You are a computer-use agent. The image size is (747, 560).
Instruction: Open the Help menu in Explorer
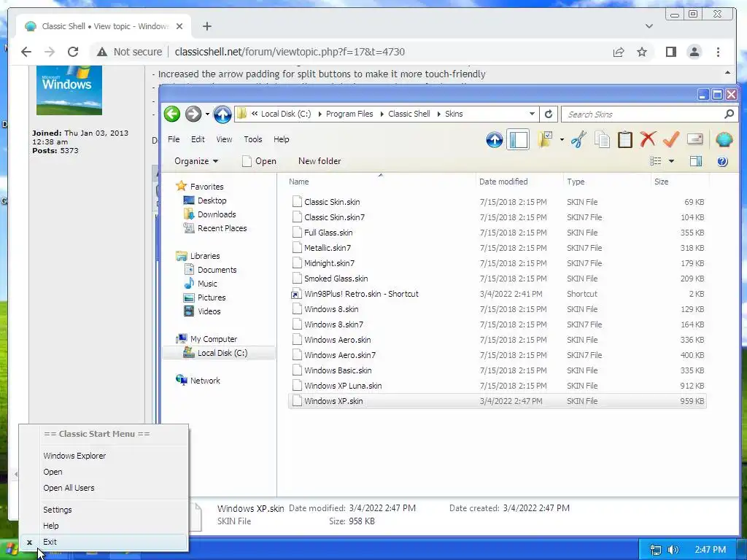281,139
